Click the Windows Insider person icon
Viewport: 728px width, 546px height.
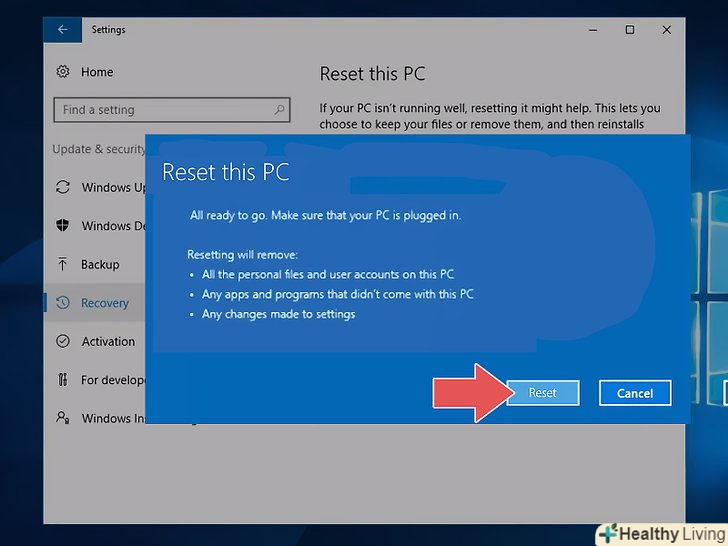[x=63, y=418]
